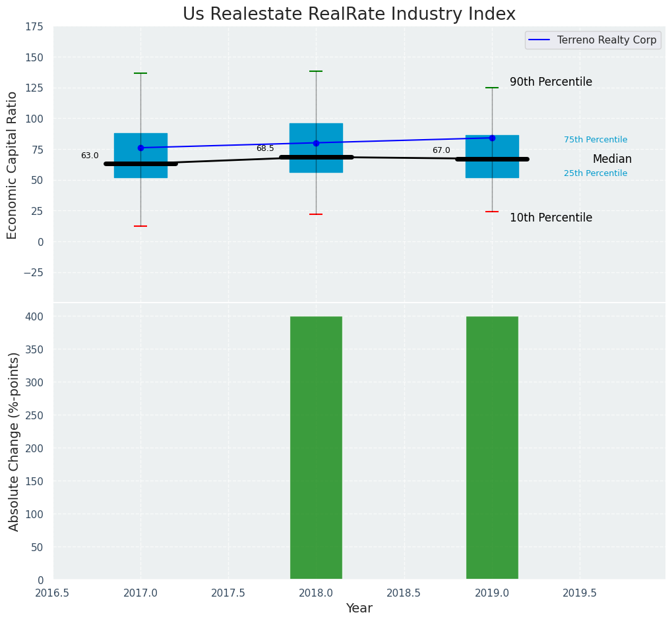Click the Economic Capital Ratio axis label
The image size is (672, 621).
click(x=13, y=165)
